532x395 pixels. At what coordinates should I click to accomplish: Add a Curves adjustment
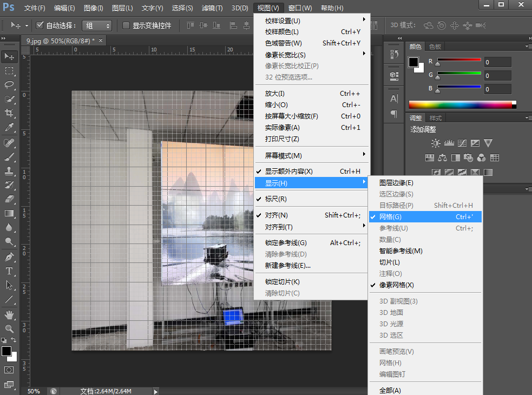click(462, 143)
